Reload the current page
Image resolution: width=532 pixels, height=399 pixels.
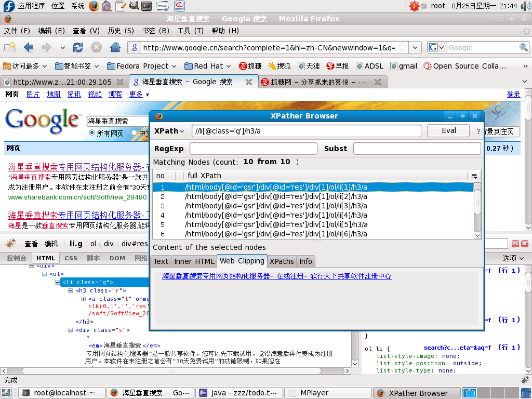point(78,47)
